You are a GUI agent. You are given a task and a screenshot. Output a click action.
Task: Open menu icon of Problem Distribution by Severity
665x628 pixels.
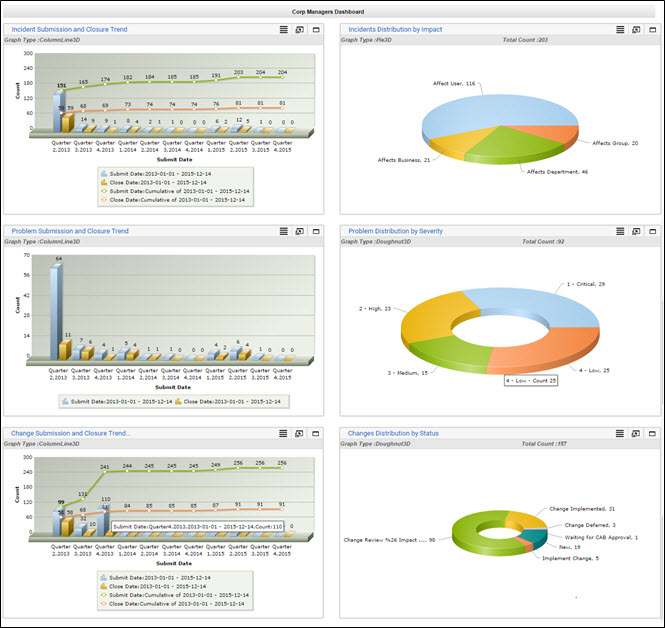click(620, 231)
